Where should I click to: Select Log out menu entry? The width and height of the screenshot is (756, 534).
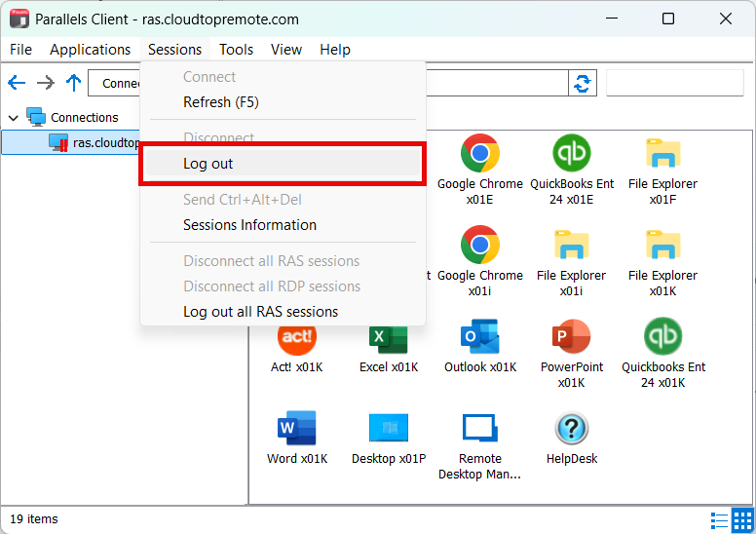click(208, 164)
